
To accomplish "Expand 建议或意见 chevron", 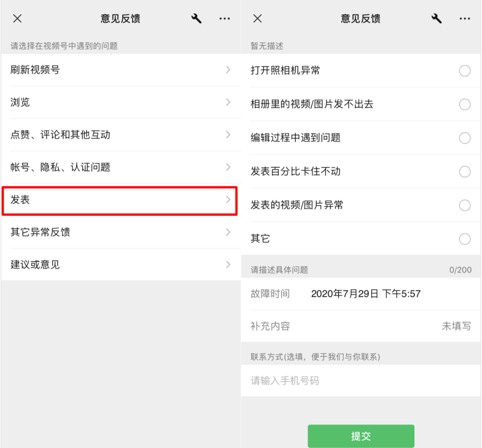I will (x=228, y=264).
